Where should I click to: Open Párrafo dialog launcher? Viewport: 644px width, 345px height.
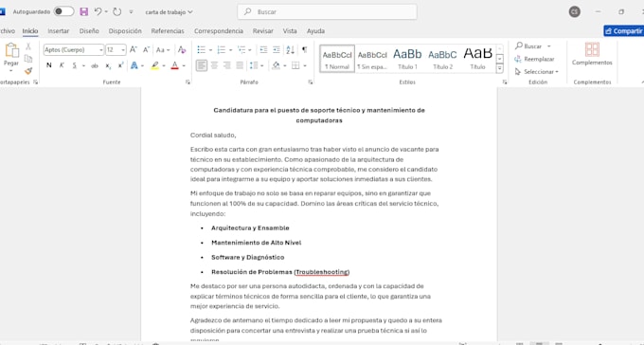click(x=310, y=82)
